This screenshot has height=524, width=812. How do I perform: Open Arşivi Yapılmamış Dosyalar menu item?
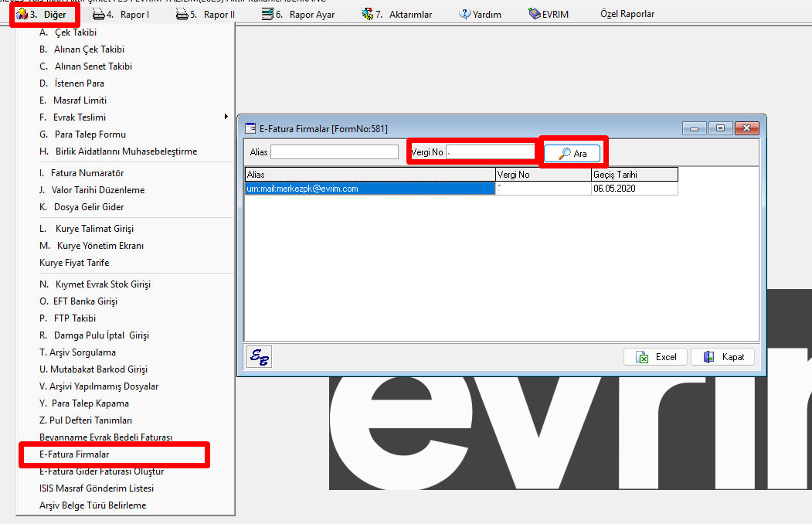[125, 386]
